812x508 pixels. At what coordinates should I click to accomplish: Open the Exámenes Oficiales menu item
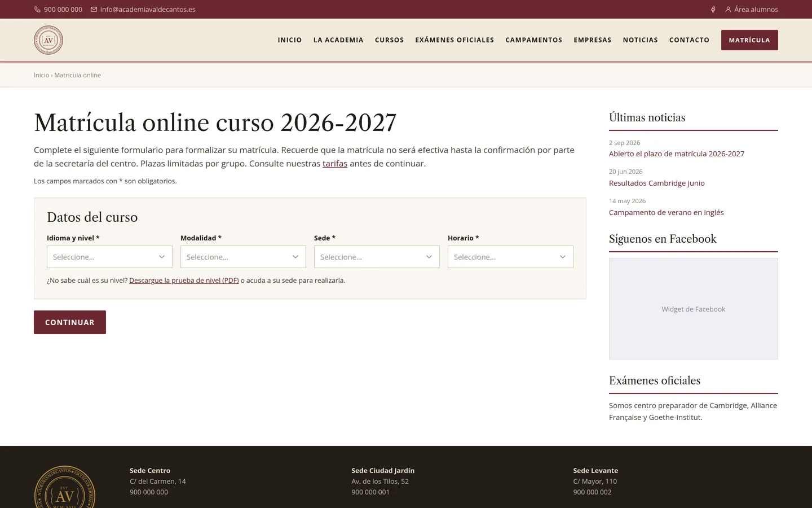pos(454,40)
